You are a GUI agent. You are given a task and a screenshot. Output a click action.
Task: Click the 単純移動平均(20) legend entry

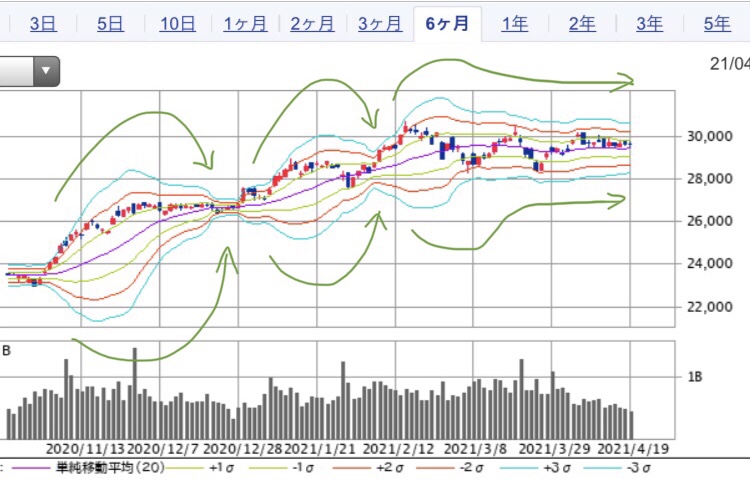pos(110,467)
